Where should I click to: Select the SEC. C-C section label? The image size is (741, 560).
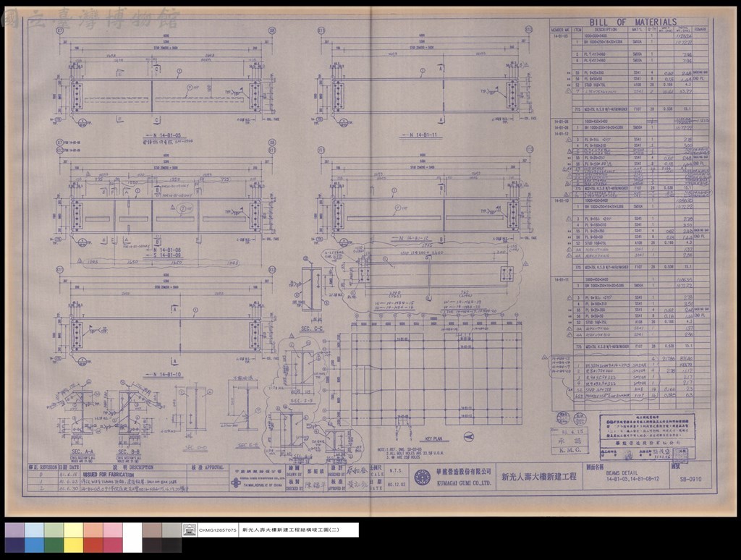pos(312,329)
